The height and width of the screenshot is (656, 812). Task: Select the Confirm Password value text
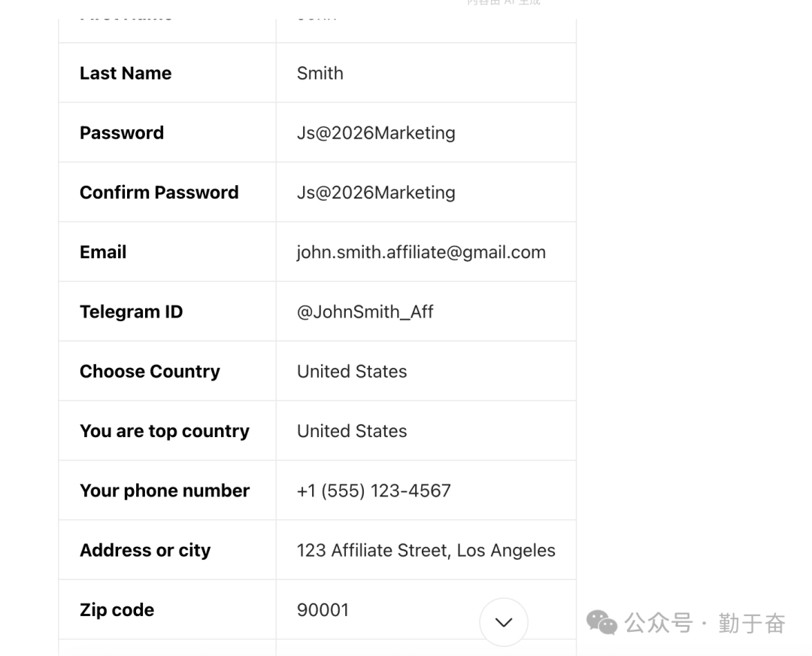(376, 192)
